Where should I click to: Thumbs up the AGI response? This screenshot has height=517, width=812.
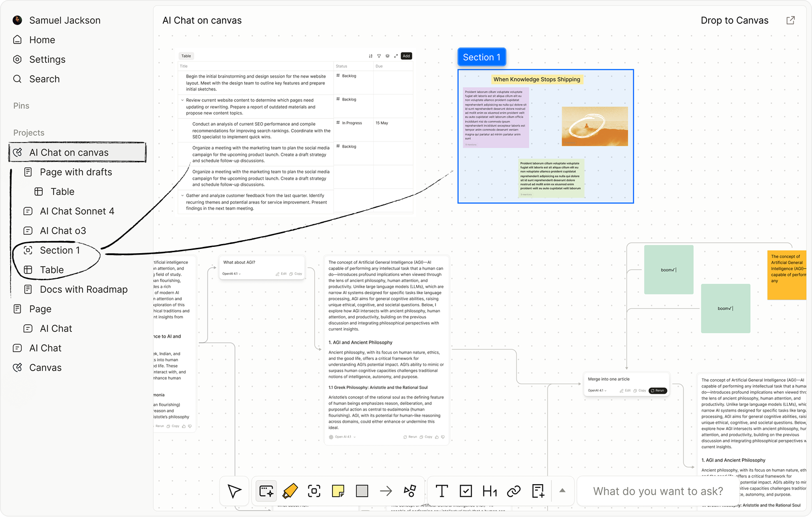(x=437, y=437)
